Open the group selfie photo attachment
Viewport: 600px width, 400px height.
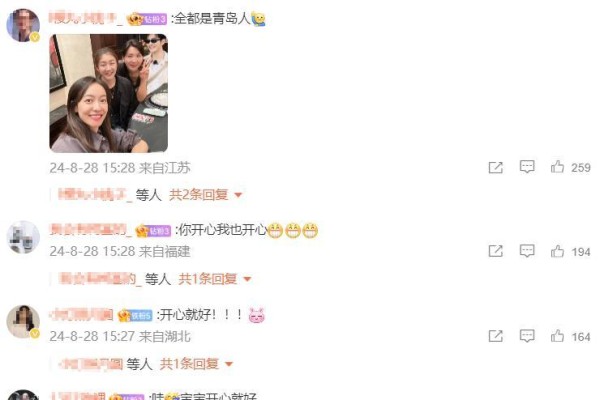109,93
